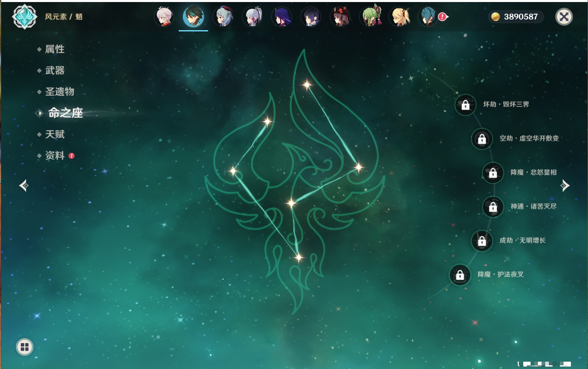Open the grid menu button
Viewport: 588px width, 369px height.
click(24, 347)
